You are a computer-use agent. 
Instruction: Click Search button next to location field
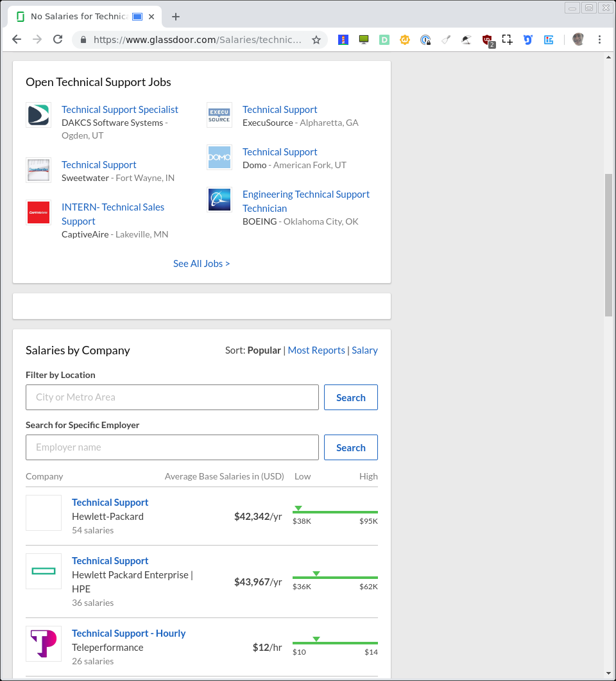[x=351, y=397]
